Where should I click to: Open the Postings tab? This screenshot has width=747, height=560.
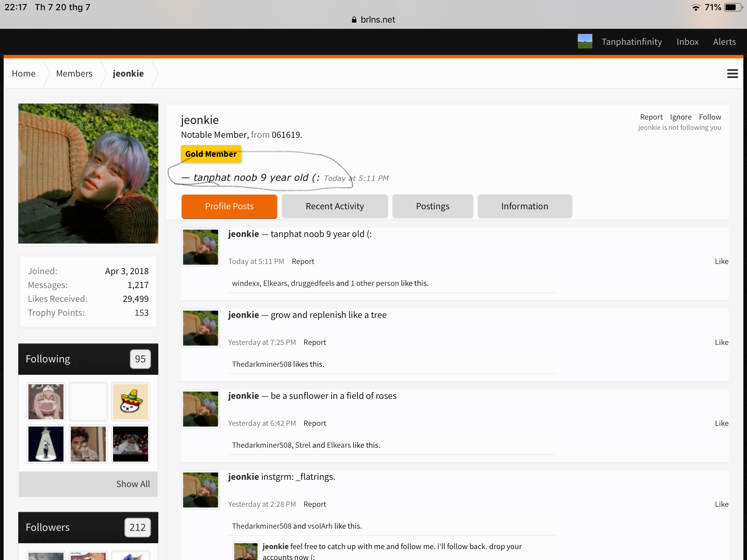click(433, 206)
